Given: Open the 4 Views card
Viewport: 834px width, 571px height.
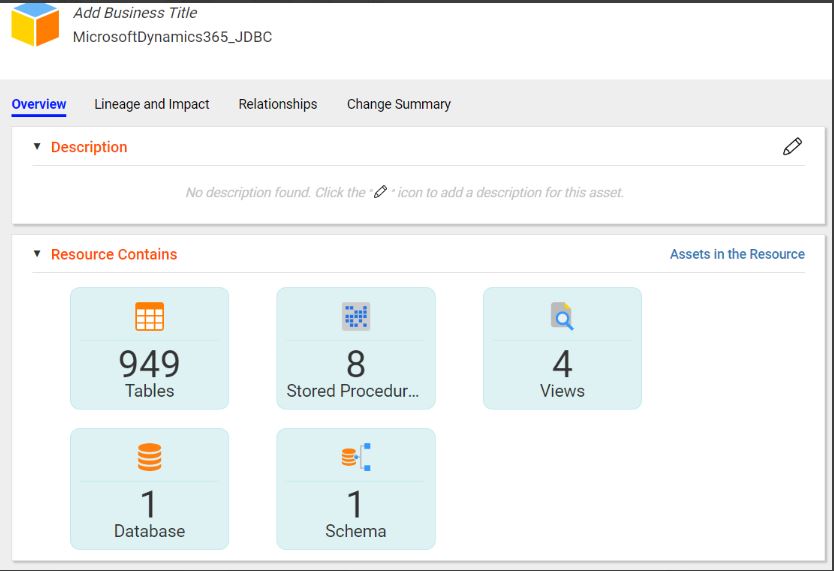Looking at the screenshot, I should pyautogui.click(x=562, y=348).
